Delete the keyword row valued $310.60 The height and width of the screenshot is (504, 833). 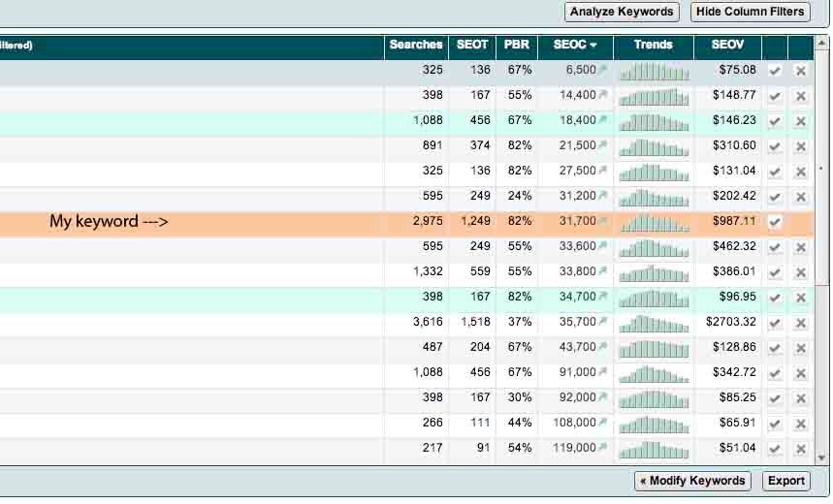point(800,146)
